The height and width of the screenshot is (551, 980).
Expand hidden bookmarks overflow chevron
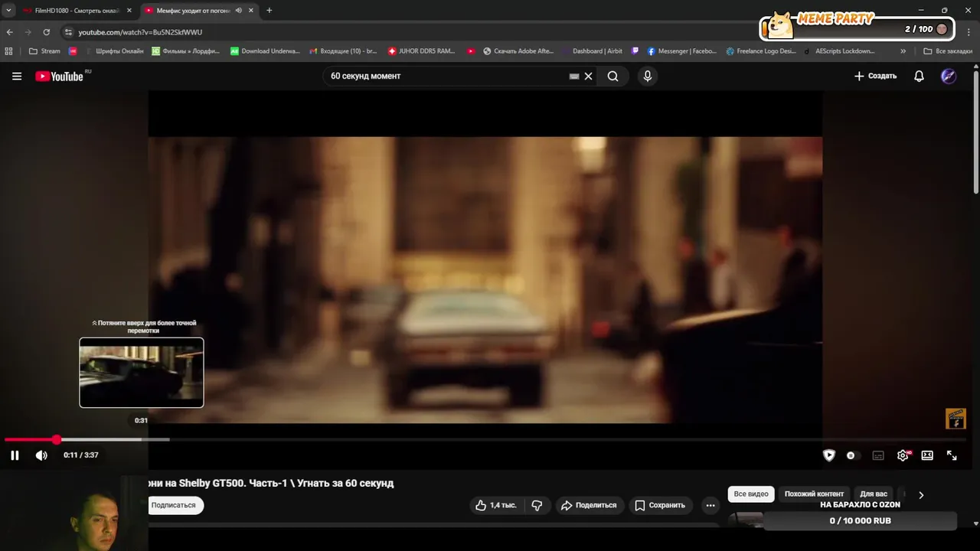tap(903, 51)
